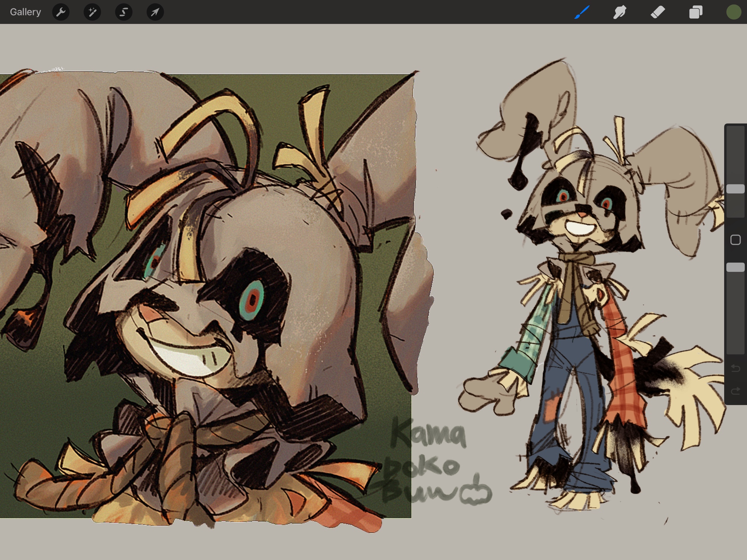Image resolution: width=747 pixels, height=560 pixels.
Task: Click the brush opacity slider handle
Action: pos(735,267)
